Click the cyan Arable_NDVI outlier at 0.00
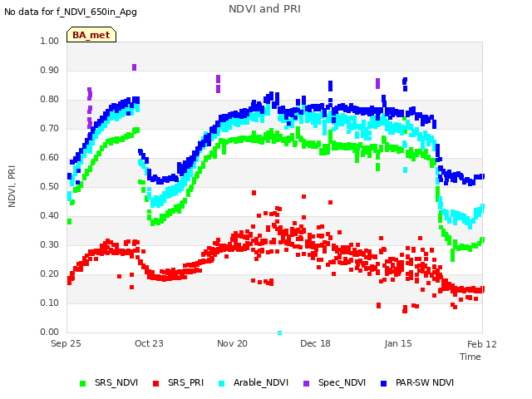 pyautogui.click(x=279, y=332)
